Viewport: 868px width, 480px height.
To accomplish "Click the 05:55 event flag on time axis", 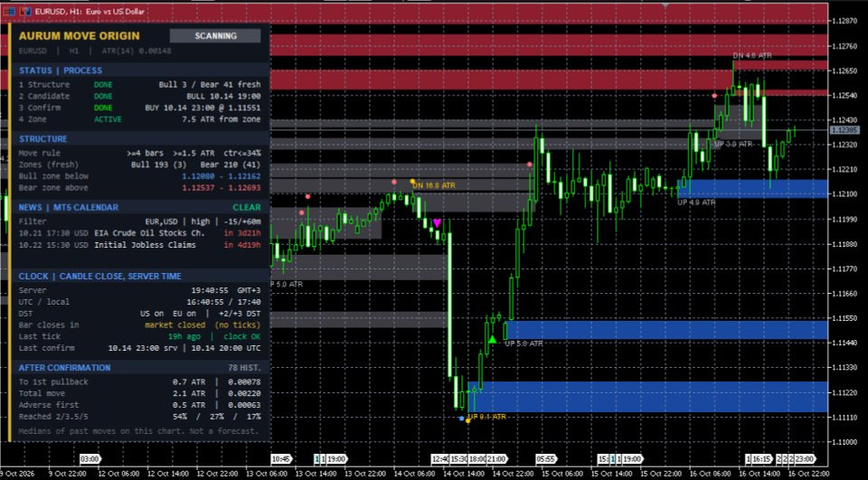I will click(546, 459).
